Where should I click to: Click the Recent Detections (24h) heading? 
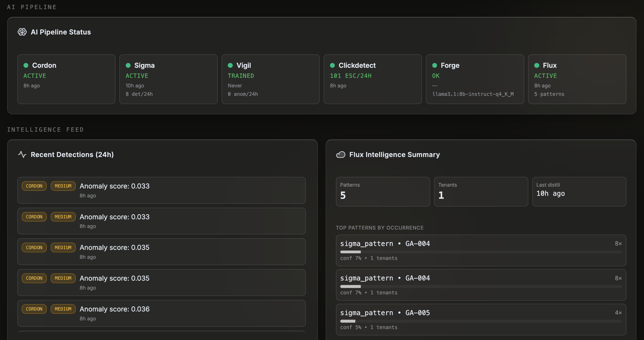pyautogui.click(x=72, y=154)
